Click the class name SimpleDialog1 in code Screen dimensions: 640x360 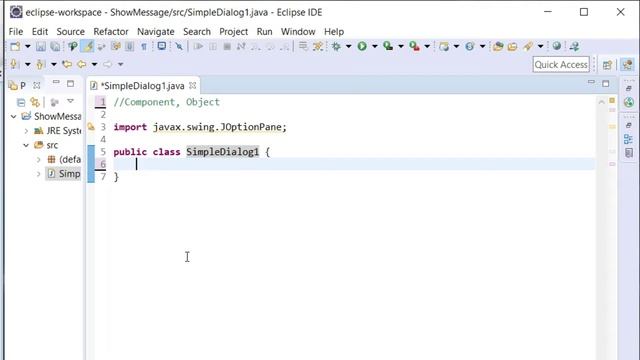coord(222,152)
